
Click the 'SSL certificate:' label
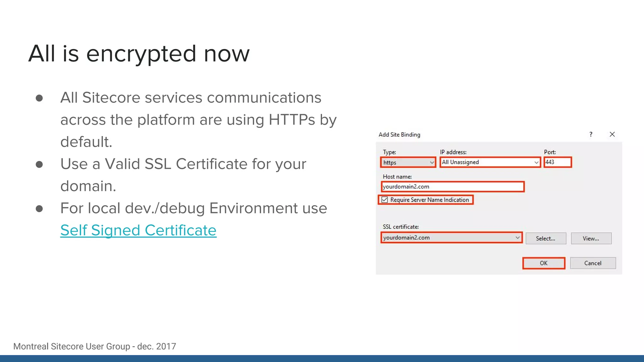[x=401, y=227]
